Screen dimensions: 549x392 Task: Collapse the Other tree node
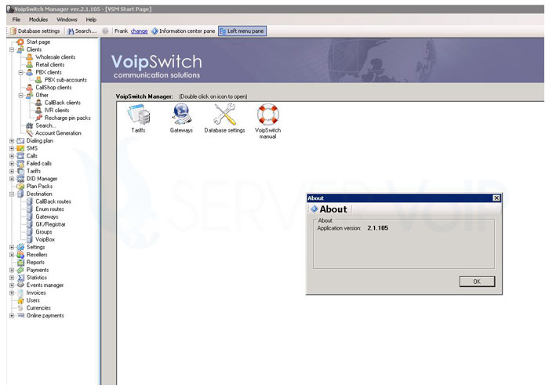click(20, 95)
